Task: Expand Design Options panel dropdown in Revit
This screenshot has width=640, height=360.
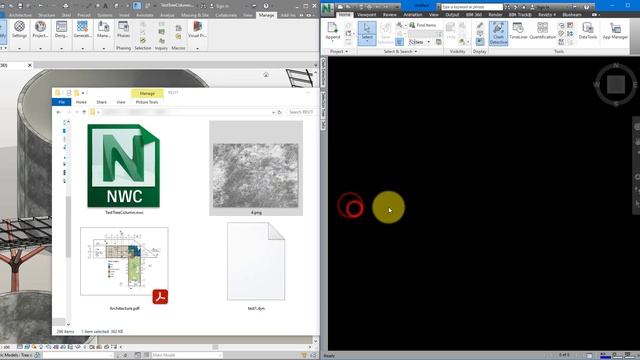Action: click(x=61, y=48)
